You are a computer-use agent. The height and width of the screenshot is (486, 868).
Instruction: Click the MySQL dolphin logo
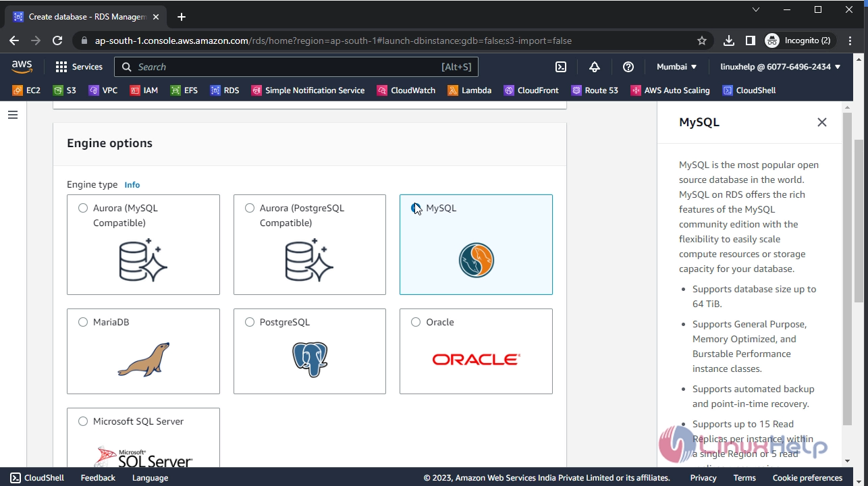pos(477,261)
